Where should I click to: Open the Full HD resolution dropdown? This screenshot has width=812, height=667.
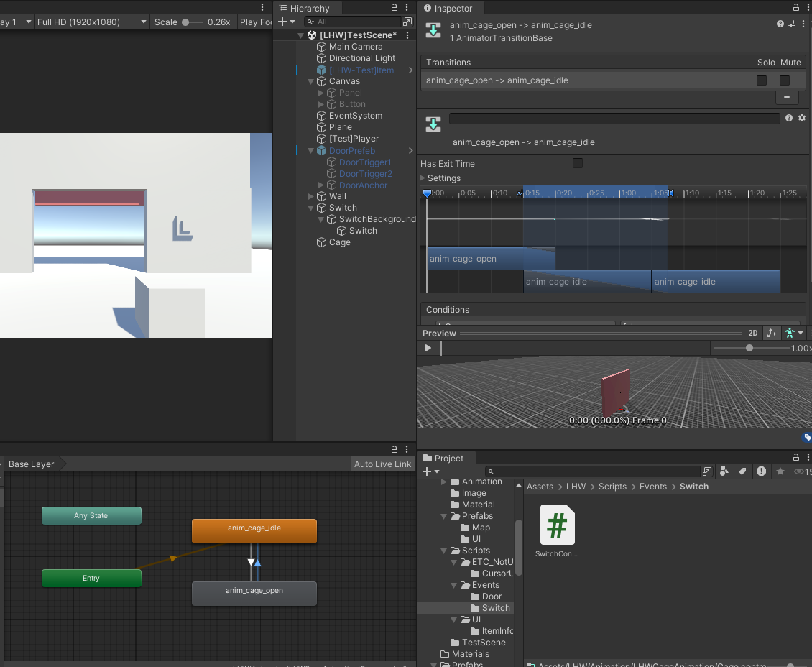point(92,22)
